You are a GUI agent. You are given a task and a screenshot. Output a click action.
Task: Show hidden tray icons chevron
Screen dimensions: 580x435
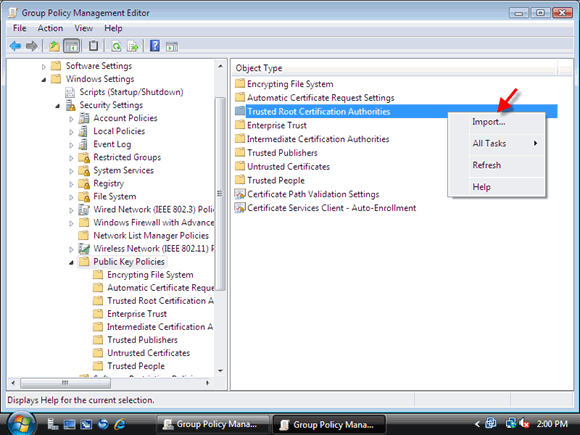point(477,424)
